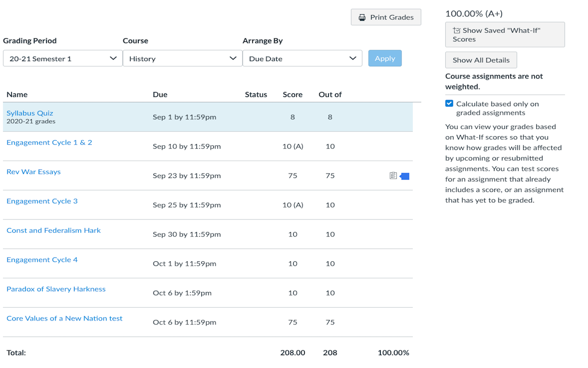This screenshot has width=588, height=368.
Task: Open the Rev War Essays assignment
Action: pos(34,172)
